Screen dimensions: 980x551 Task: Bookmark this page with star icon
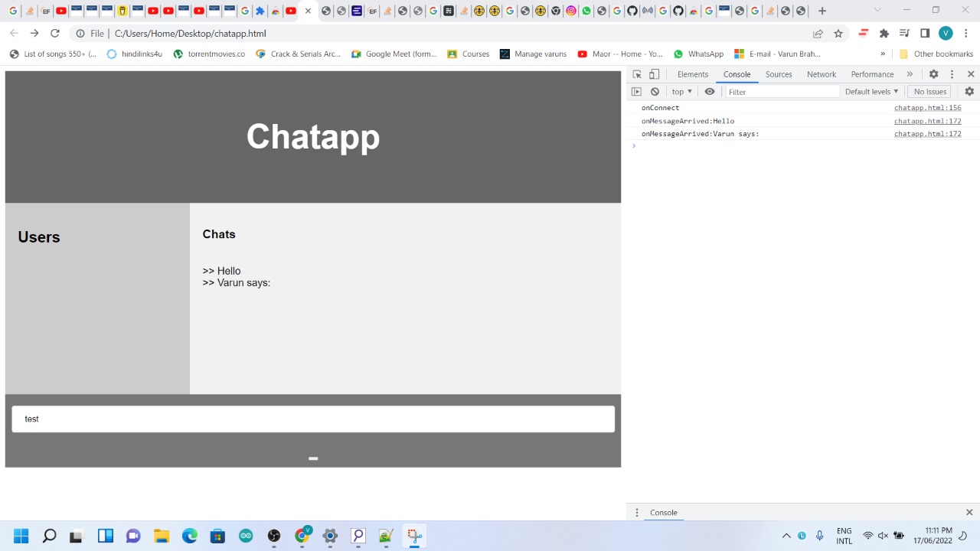[x=838, y=34]
